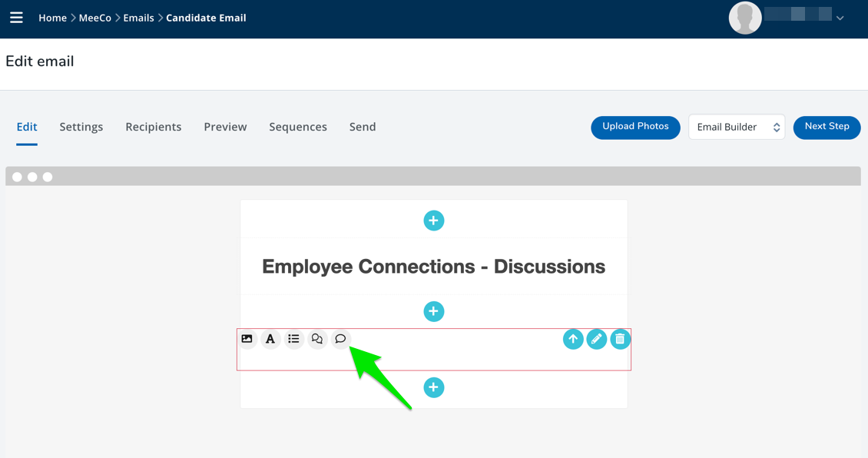Navigate to Emails in breadcrumb
868x458 pixels.
(139, 18)
